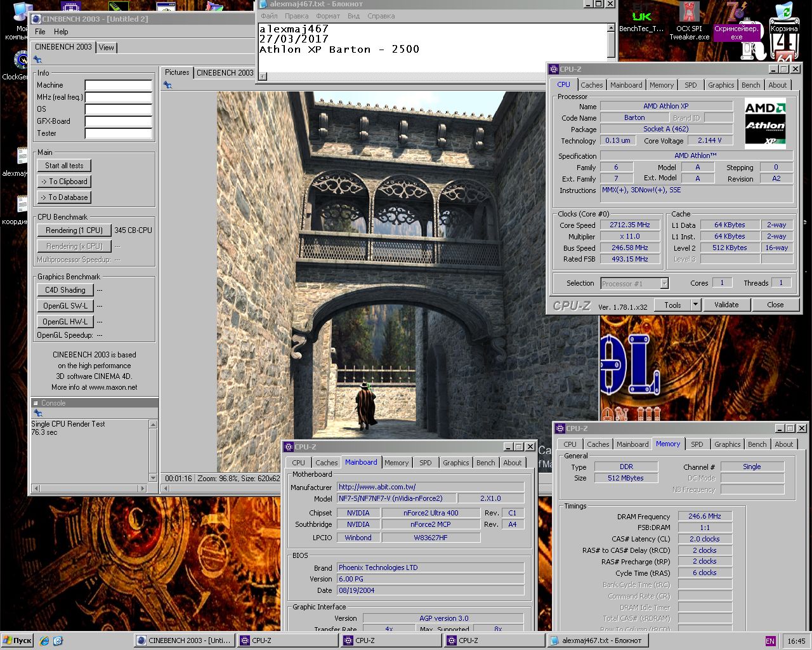Click the 345 CB-CPU result value
The height and width of the screenshot is (650, 812).
point(133,230)
